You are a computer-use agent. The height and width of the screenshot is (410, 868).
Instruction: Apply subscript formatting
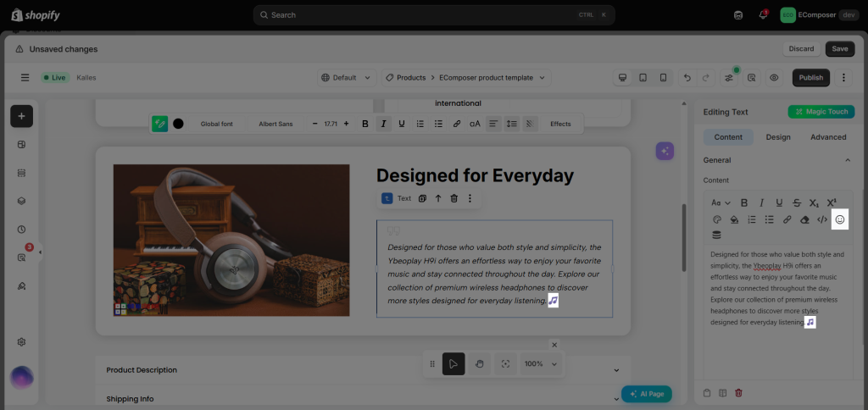pyautogui.click(x=814, y=202)
